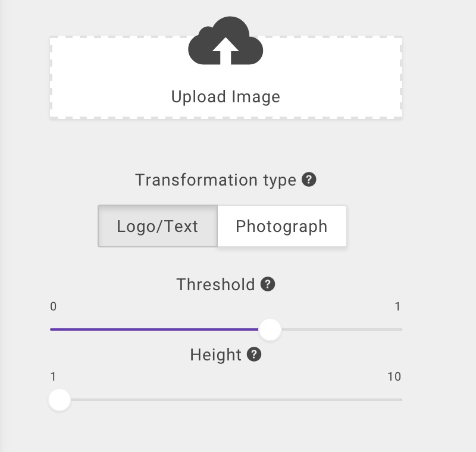Click the Threshold help question mark icon
The image size is (476, 452).
268,284
